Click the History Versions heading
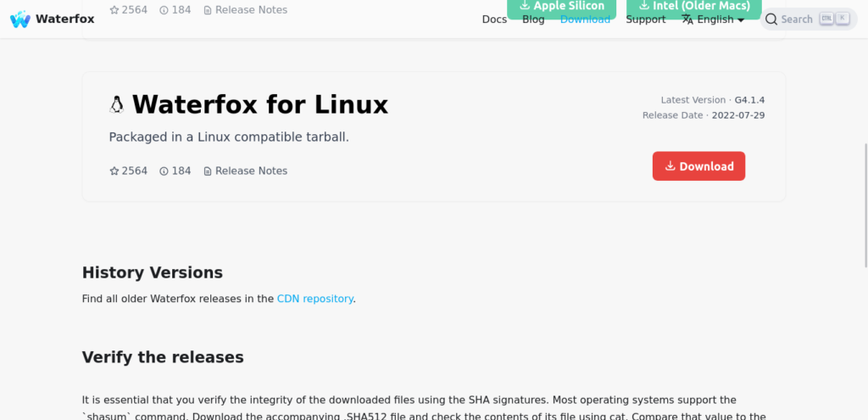This screenshot has height=420, width=868. 153,272
